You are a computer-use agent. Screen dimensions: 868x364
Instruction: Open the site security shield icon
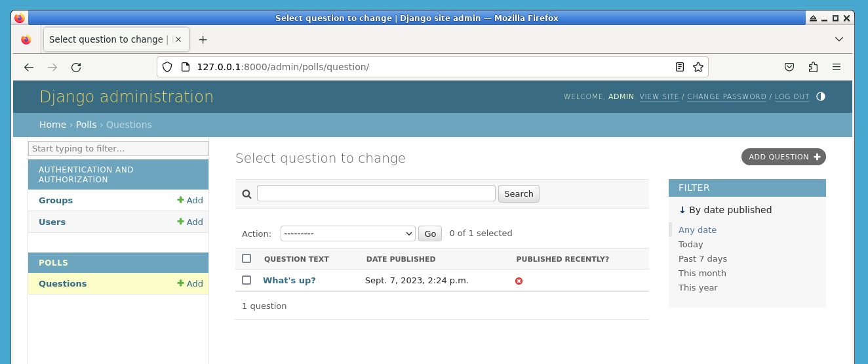167,67
